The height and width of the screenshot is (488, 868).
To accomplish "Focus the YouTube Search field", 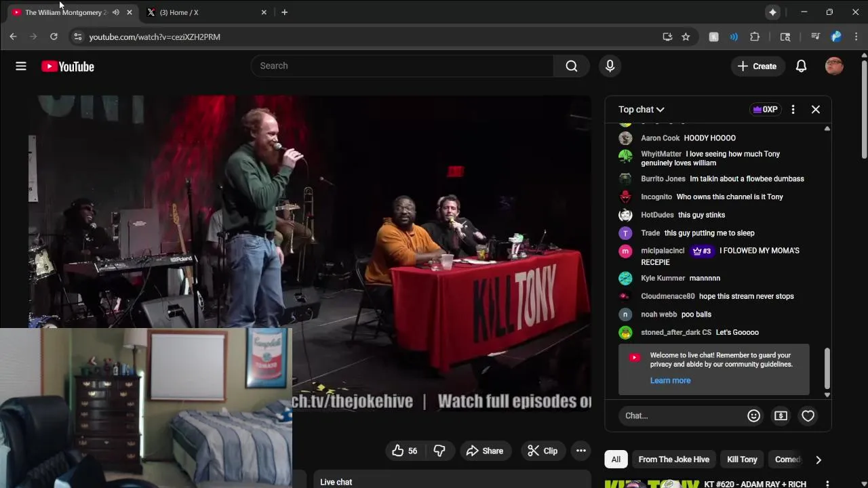I will click(x=402, y=66).
